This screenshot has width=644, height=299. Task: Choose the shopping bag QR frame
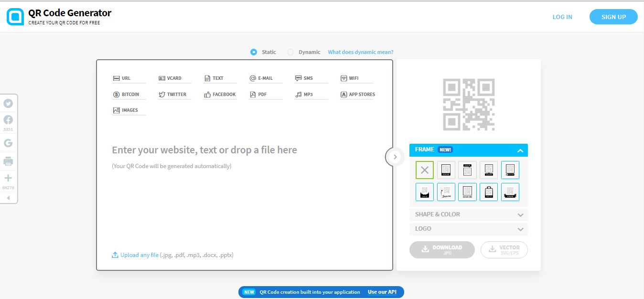point(489,192)
